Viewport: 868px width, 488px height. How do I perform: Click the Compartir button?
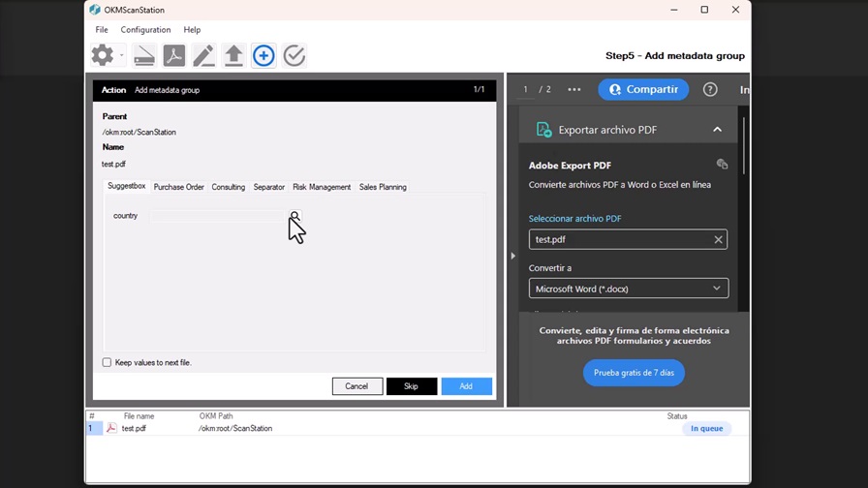pyautogui.click(x=643, y=89)
